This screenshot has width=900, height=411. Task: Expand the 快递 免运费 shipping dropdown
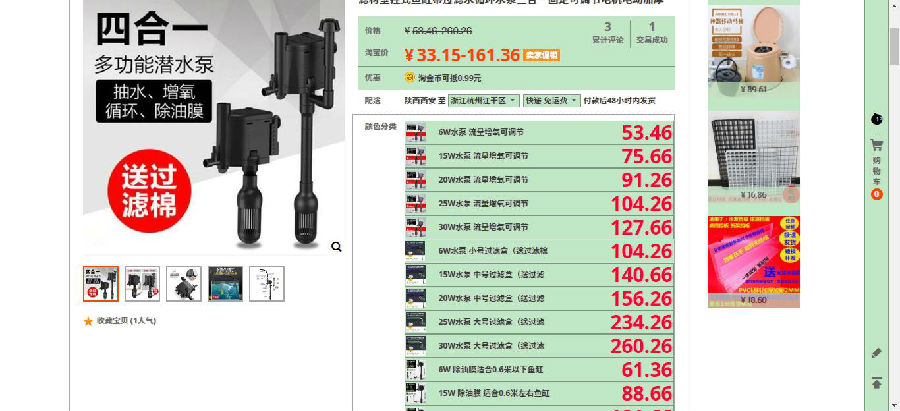[551, 101]
